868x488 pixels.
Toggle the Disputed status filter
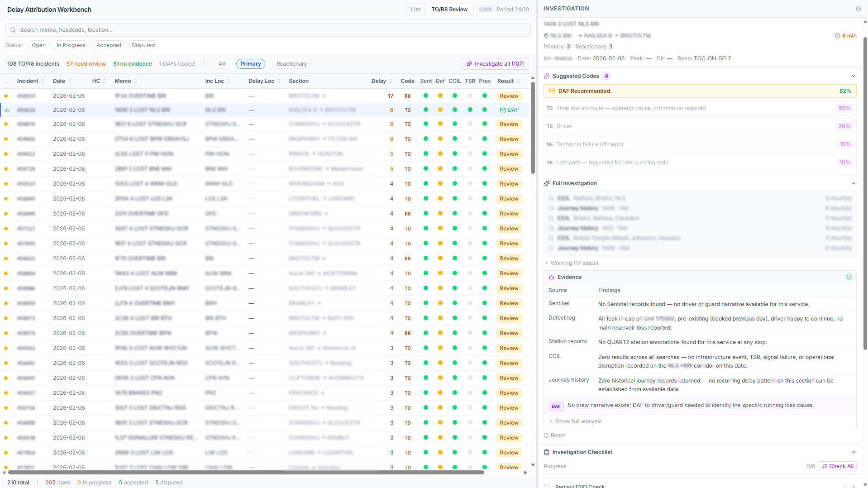tap(143, 45)
